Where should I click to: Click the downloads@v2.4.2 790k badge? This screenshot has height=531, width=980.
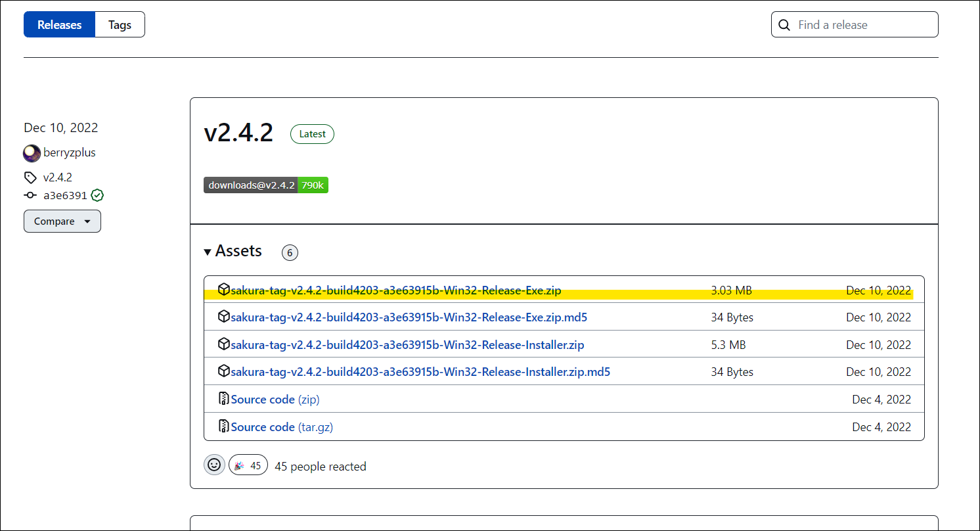[x=266, y=185]
